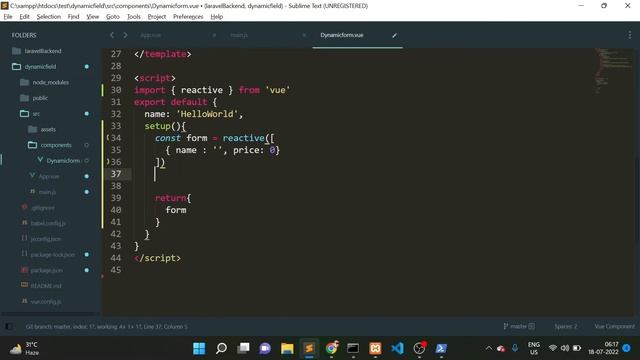Open the Goto menu
This screenshot has height=360, width=640.
point(113,17)
